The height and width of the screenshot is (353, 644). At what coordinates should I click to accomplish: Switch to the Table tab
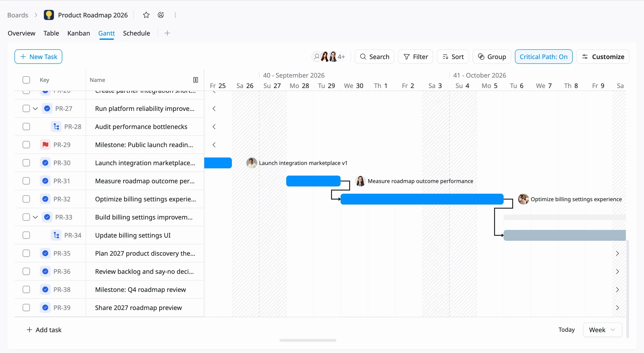pyautogui.click(x=51, y=33)
